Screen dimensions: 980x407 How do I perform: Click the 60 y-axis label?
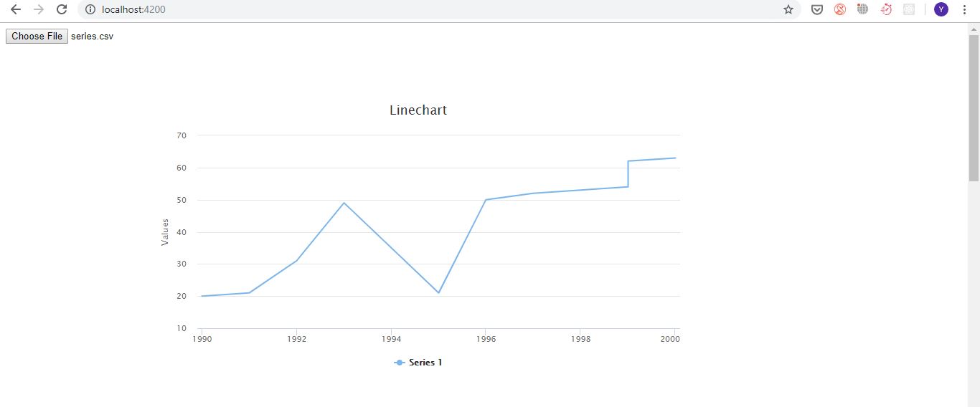pyautogui.click(x=182, y=168)
